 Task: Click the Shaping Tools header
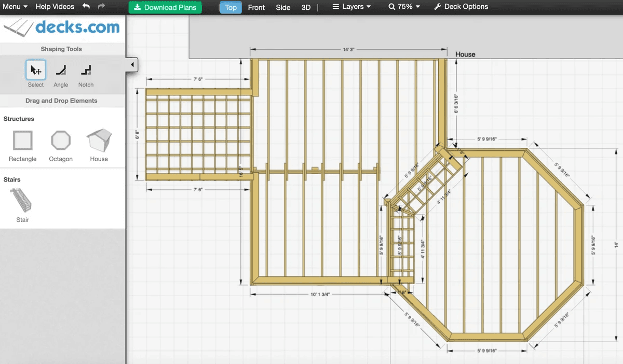(61, 49)
